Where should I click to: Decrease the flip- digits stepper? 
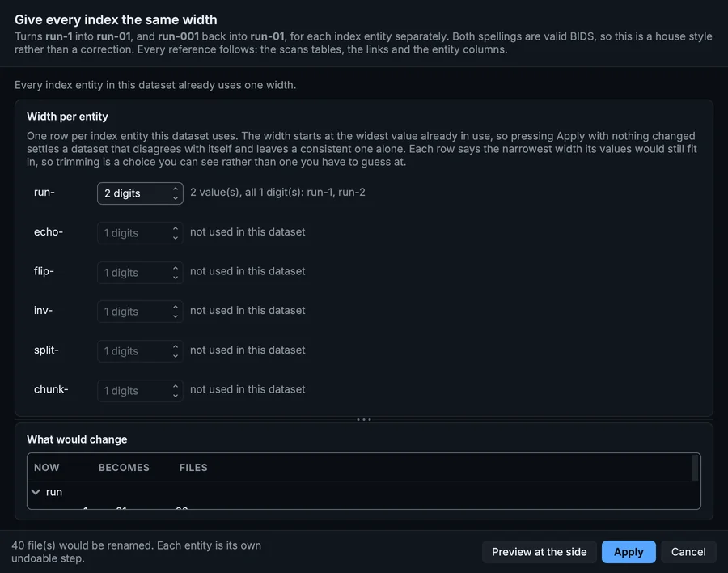pos(175,278)
